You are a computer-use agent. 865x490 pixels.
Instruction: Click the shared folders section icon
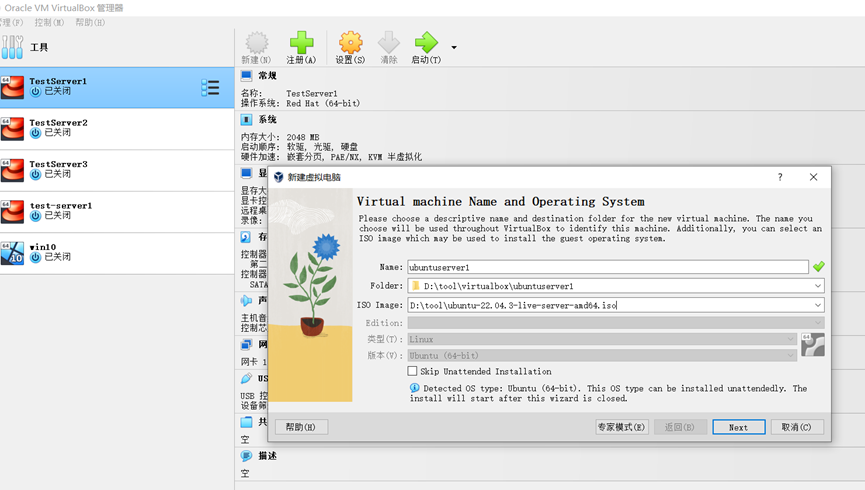pos(246,422)
